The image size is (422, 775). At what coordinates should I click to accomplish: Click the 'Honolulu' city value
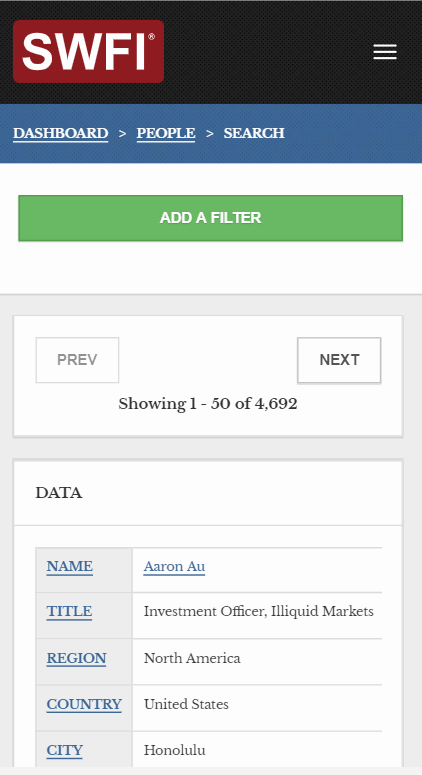174,750
